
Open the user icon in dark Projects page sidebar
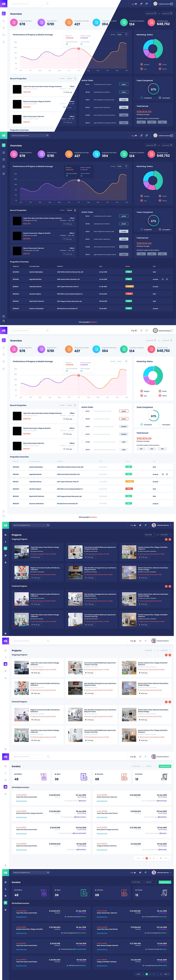click(5, 541)
